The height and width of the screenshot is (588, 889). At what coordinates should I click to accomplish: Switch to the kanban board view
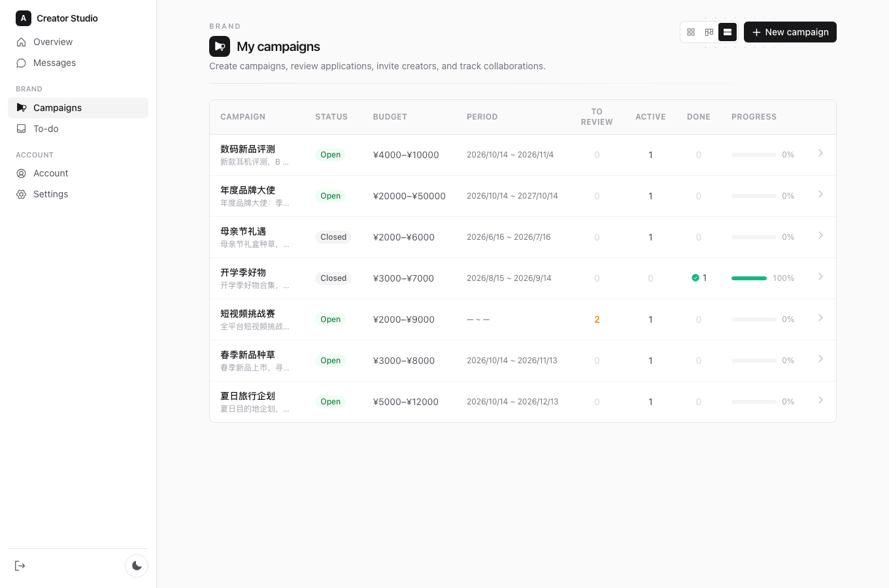(x=709, y=32)
